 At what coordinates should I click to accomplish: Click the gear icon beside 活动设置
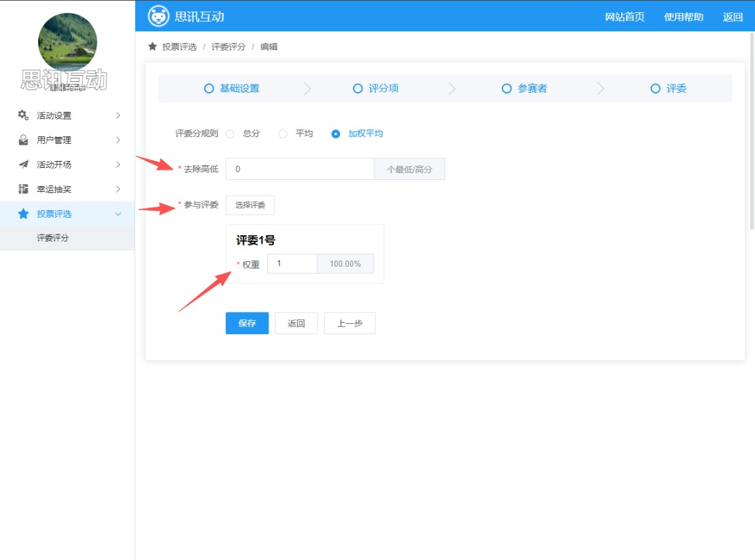pyautogui.click(x=23, y=115)
